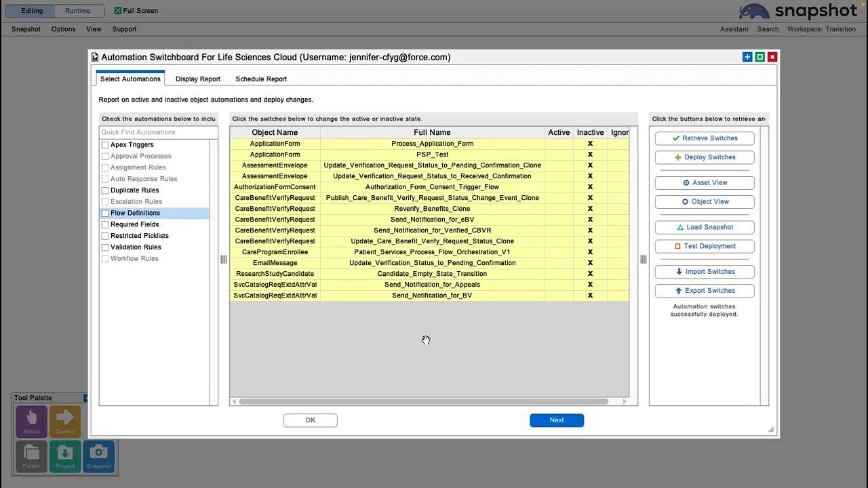Toggle Inactive switch for Candidate_Empty_State_Transition
Image resolution: width=868 pixels, height=488 pixels.
click(590, 274)
